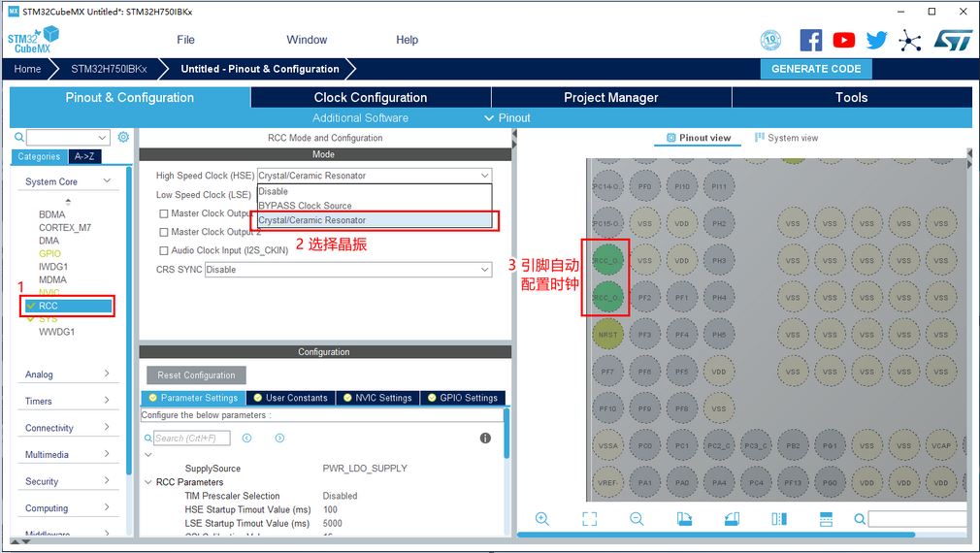Switch to the Clock Configuration tab
Screen dimensions: 980x553
(370, 97)
